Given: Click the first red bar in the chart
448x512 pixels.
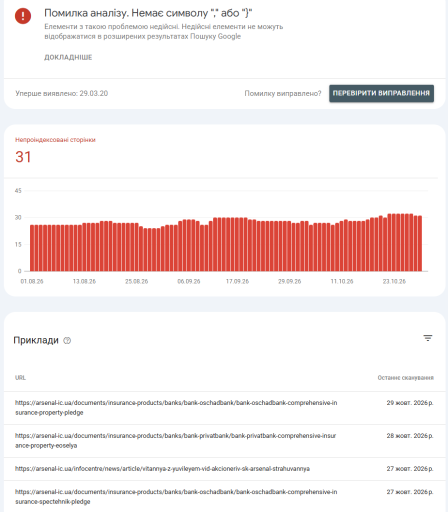Looking at the screenshot, I should click(32, 248).
